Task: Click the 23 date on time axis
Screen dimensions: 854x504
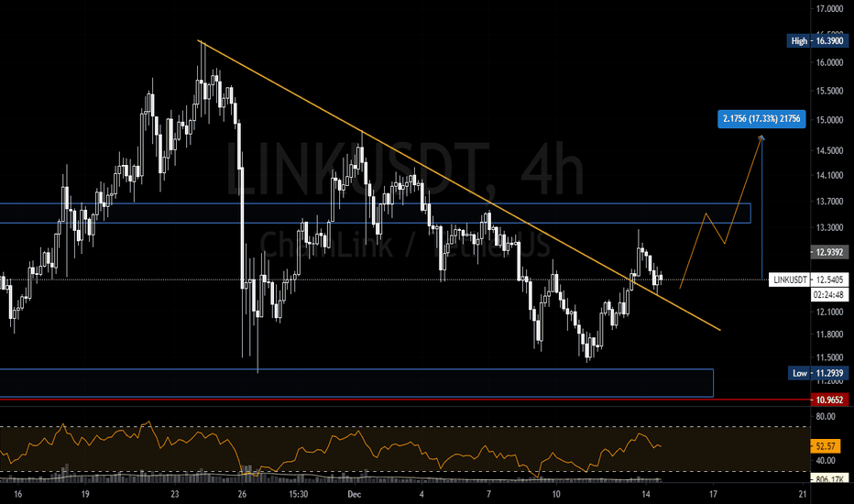Action: point(174,494)
